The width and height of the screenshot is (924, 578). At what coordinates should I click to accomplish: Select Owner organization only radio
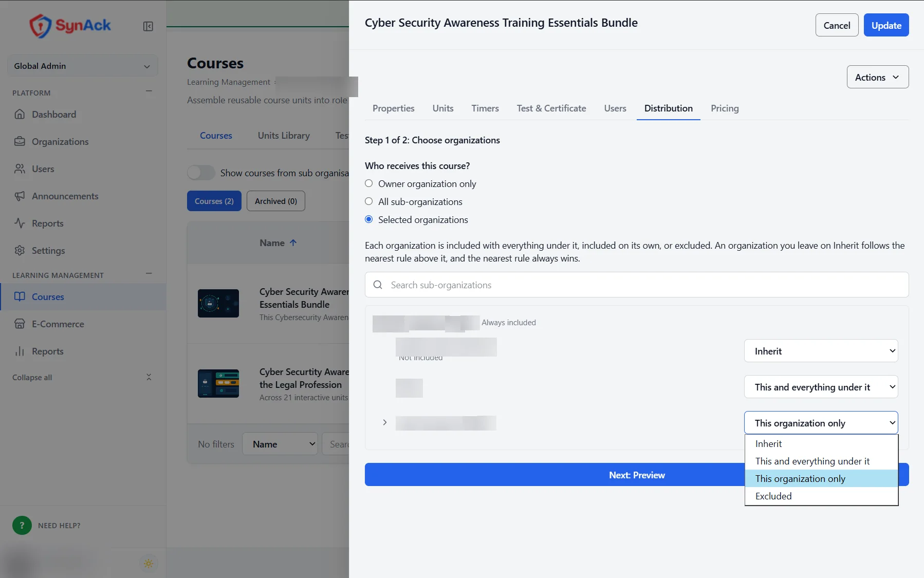pyautogui.click(x=368, y=183)
